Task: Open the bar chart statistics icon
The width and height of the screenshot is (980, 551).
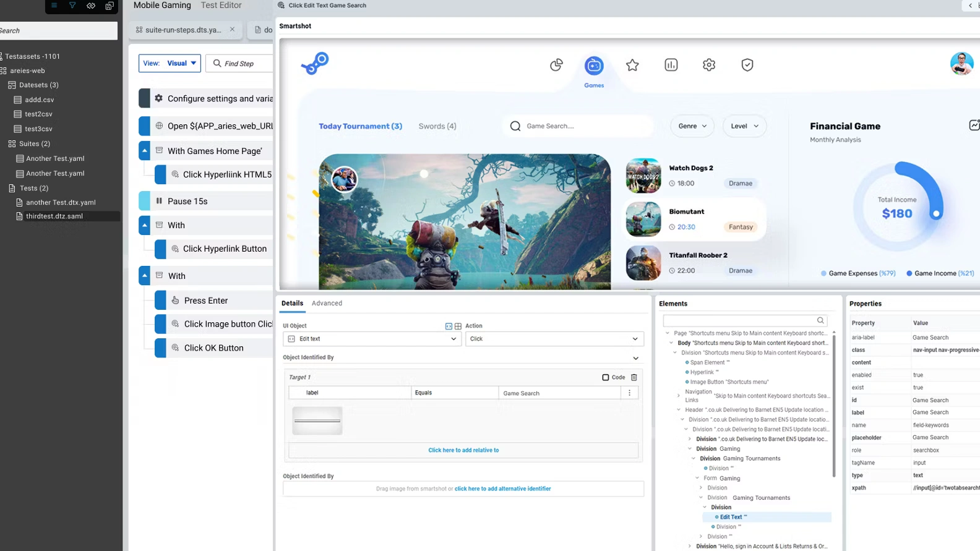Action: click(x=671, y=65)
